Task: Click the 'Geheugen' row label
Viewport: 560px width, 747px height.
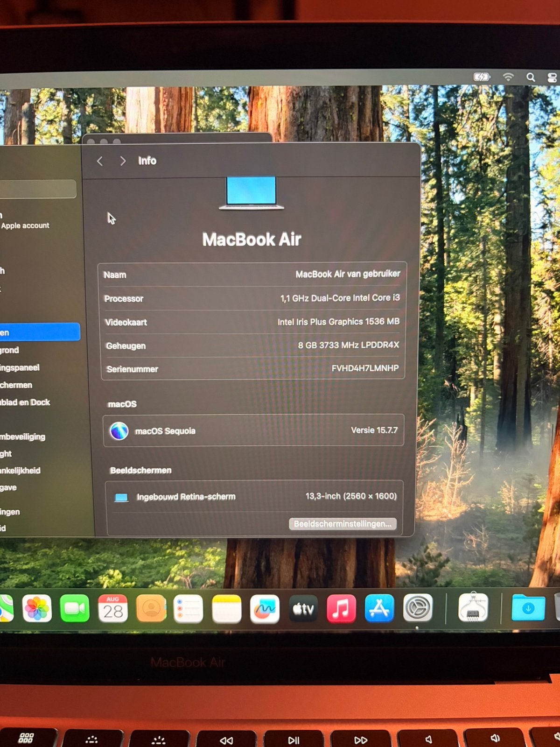Action: (x=126, y=346)
